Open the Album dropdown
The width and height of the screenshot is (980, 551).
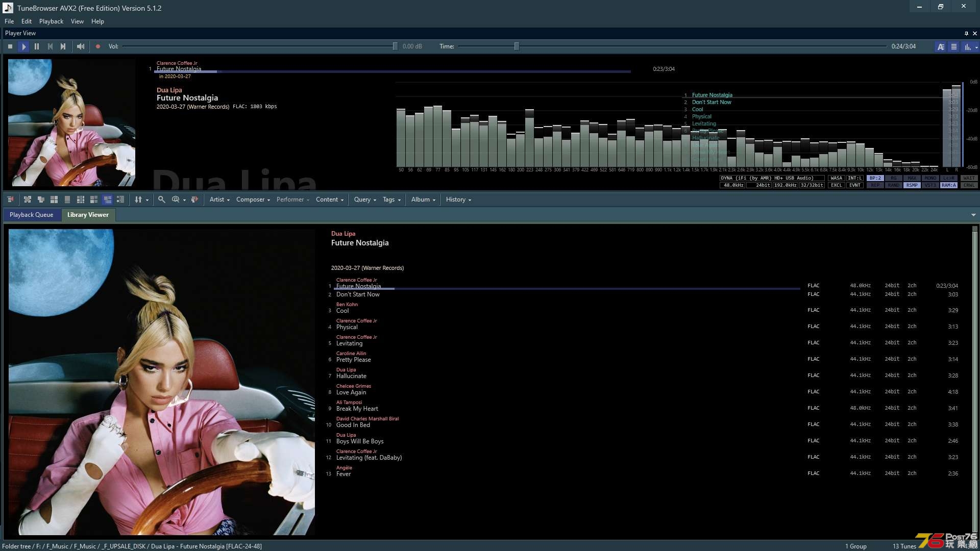click(x=423, y=199)
